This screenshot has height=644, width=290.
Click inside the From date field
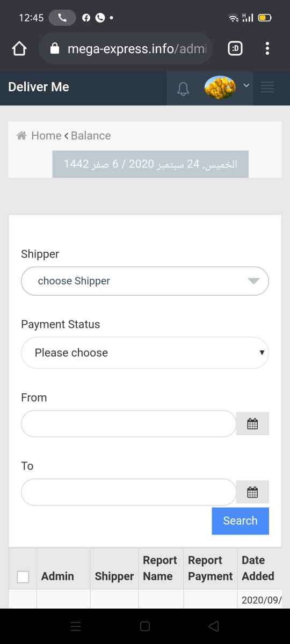point(128,423)
